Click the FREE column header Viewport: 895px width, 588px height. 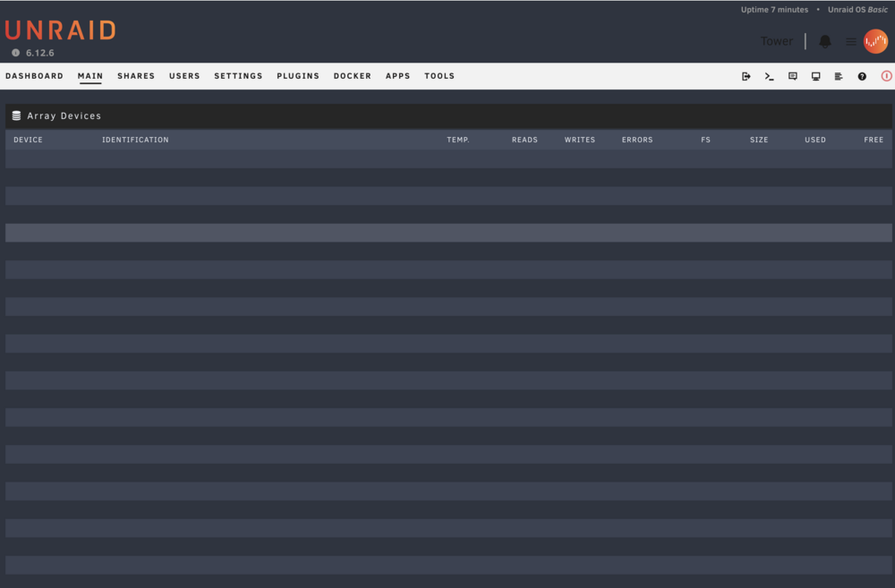point(874,140)
